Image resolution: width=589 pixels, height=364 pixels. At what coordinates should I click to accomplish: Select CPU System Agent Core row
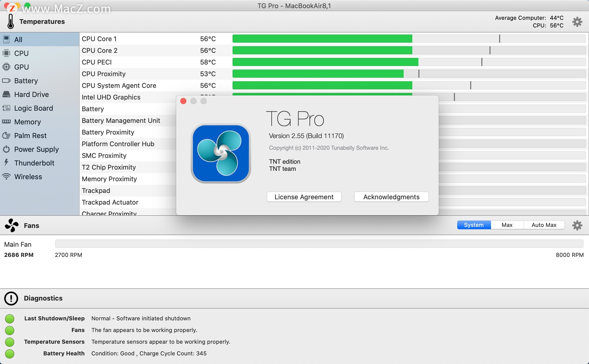point(334,85)
